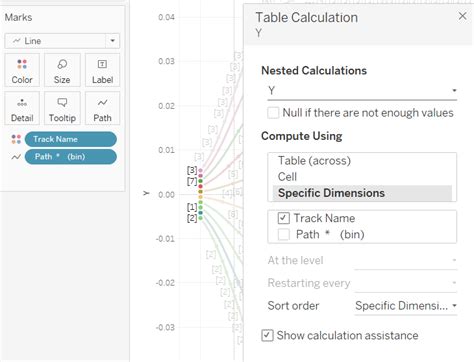Uncheck the Track Name dimension checkbox
The height and width of the screenshot is (362, 474).
pyautogui.click(x=284, y=218)
